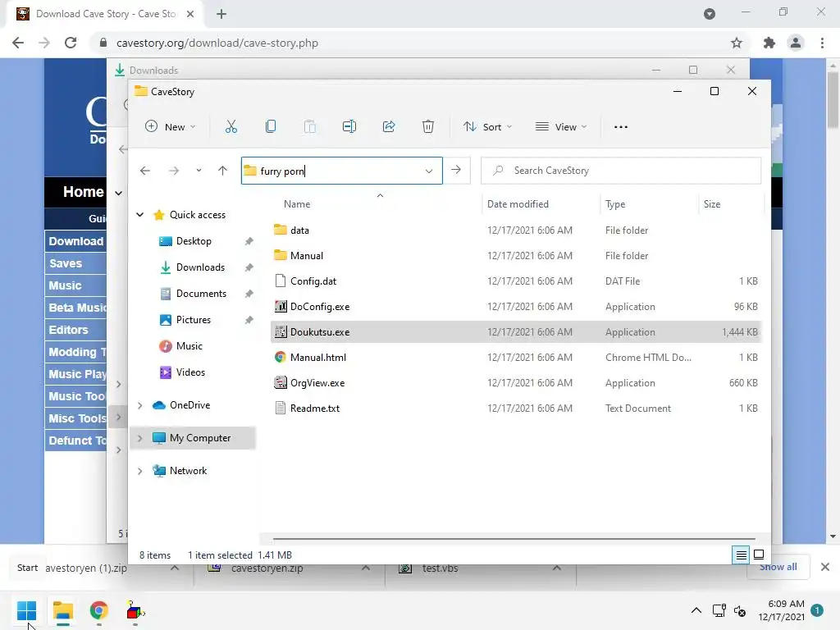Click the go-to arrow beside address bar
This screenshot has width=840, height=630.
coord(456,171)
